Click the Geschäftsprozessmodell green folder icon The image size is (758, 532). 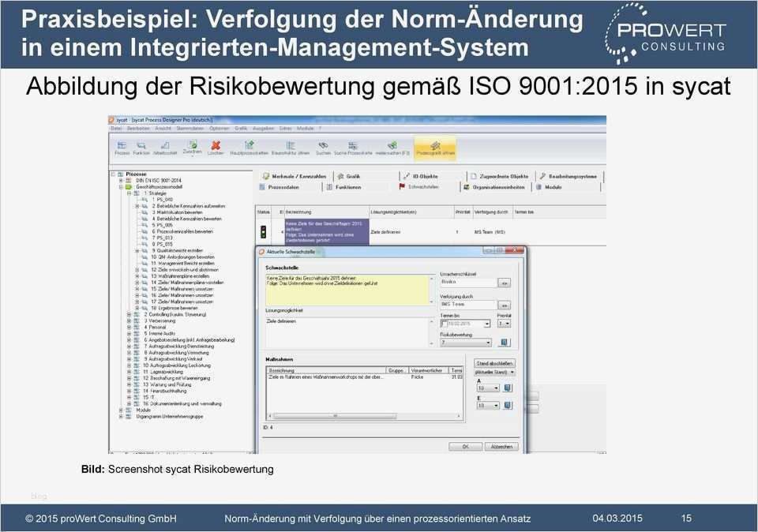[x=129, y=186]
